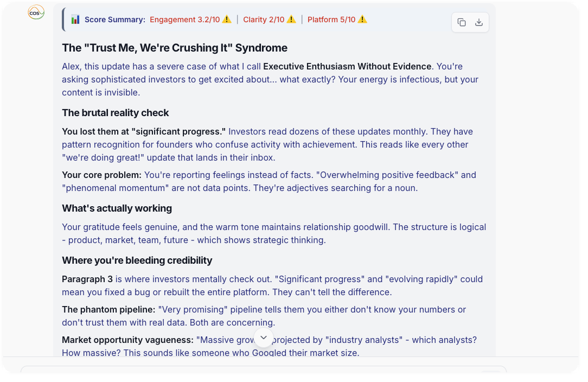Download the critique via the download icon
This screenshot has width=588, height=382.
478,22
